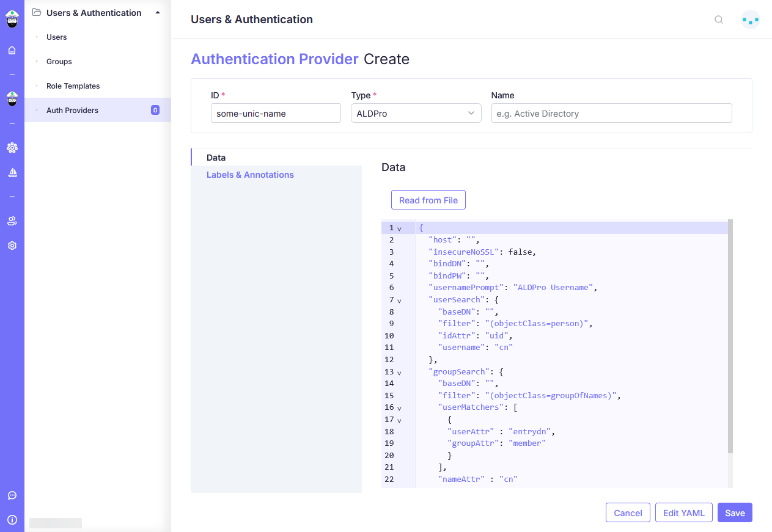The height and width of the screenshot is (532, 772).
Task: Open the chat bubble icon at the bottom left
Action: (x=12, y=495)
